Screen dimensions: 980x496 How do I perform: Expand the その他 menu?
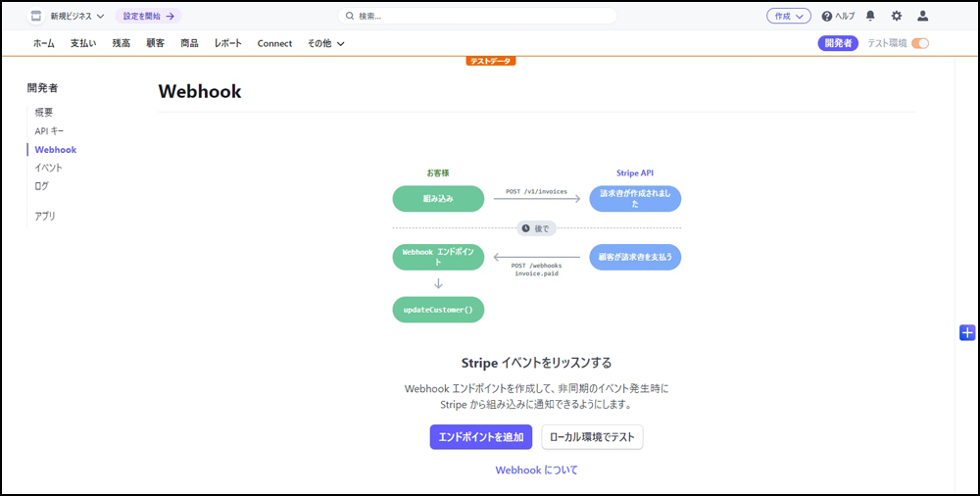pyautogui.click(x=325, y=44)
